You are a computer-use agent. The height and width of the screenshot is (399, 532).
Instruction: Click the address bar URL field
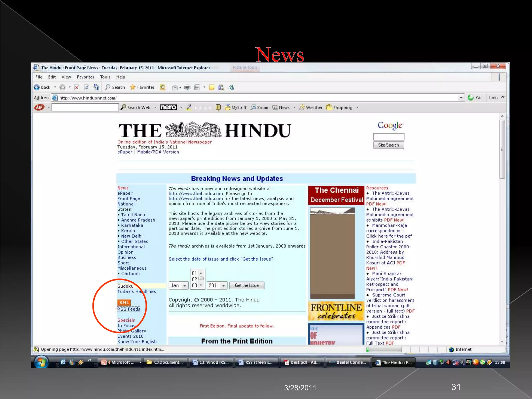[258, 98]
